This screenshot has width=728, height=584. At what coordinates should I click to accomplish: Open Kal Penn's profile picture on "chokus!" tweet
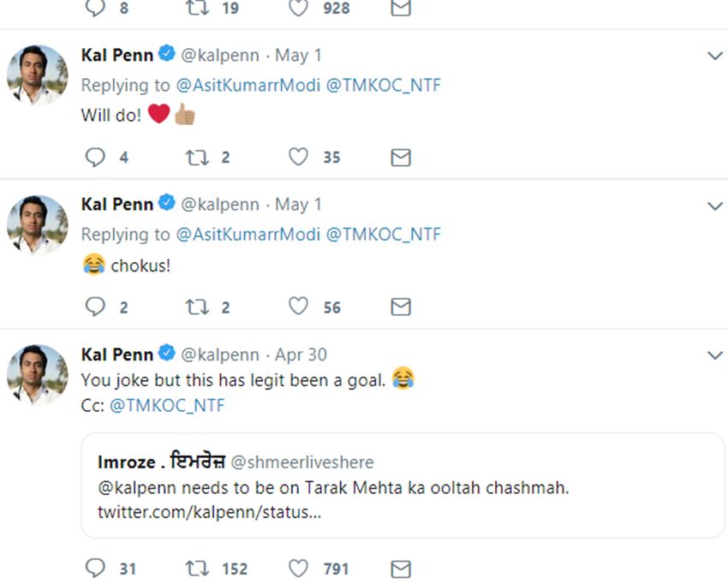38,225
